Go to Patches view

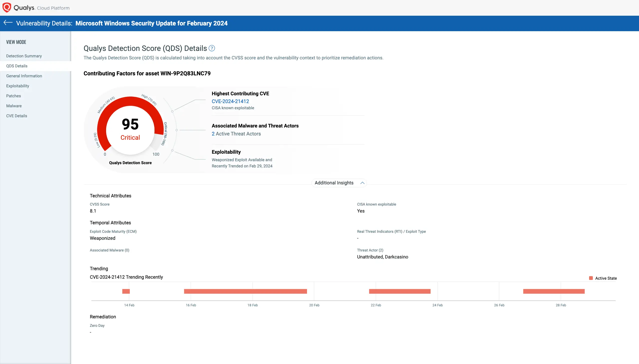13,96
